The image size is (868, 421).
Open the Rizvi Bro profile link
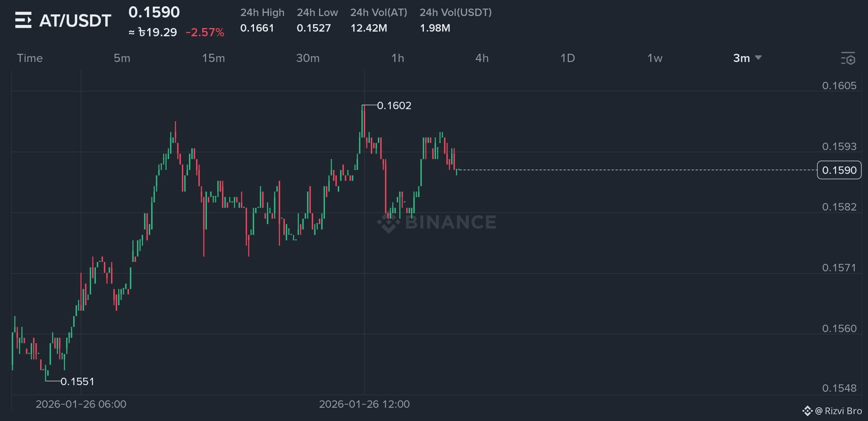tap(838, 411)
